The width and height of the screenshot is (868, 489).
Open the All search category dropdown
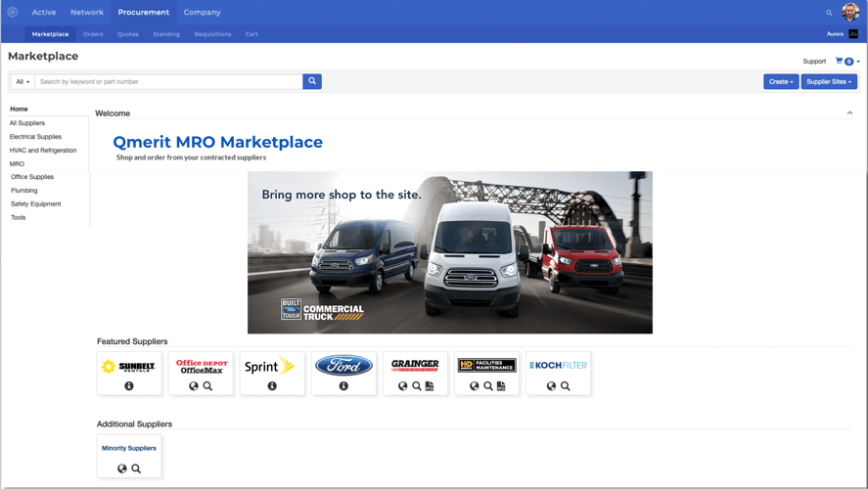click(x=23, y=81)
